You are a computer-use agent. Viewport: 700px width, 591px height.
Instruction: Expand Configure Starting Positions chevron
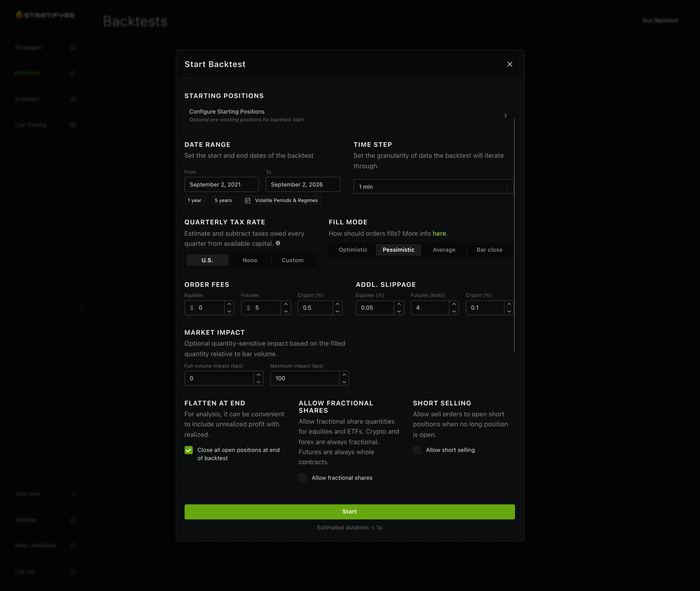point(505,116)
